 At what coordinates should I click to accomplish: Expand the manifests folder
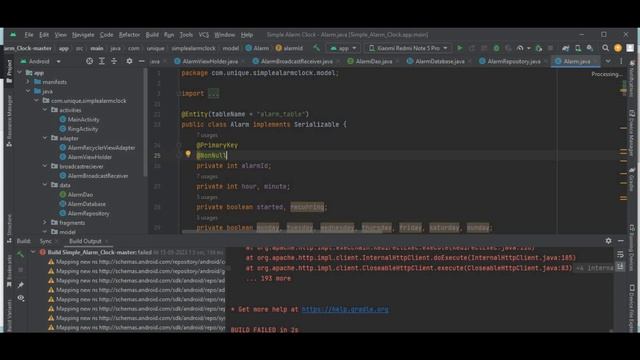[28, 82]
